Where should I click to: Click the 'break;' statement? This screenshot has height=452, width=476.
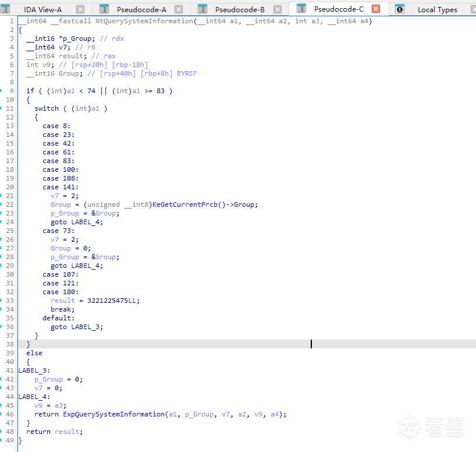pyautogui.click(x=62, y=309)
